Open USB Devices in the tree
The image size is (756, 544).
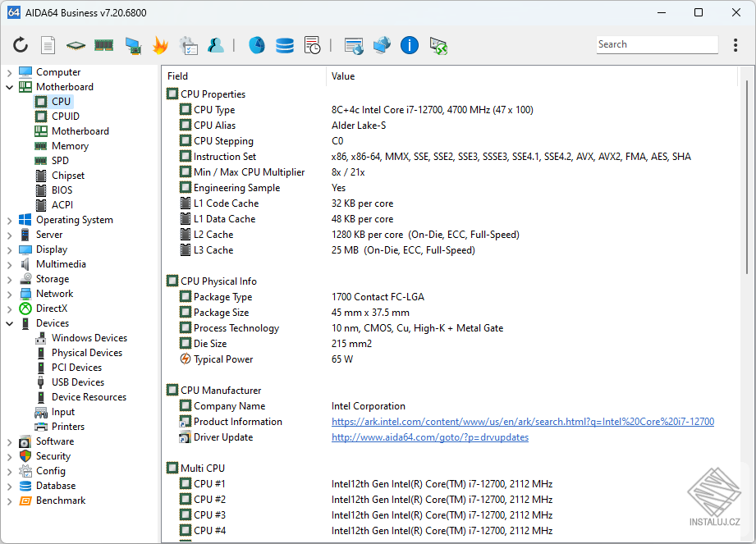click(x=77, y=382)
